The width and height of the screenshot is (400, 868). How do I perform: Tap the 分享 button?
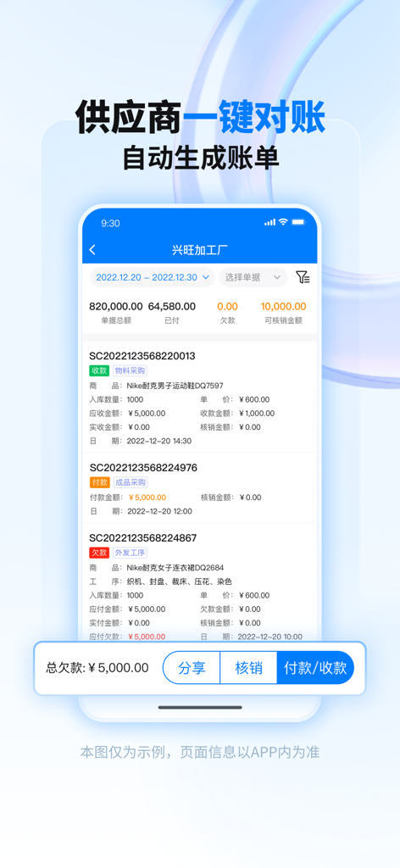pos(192,668)
